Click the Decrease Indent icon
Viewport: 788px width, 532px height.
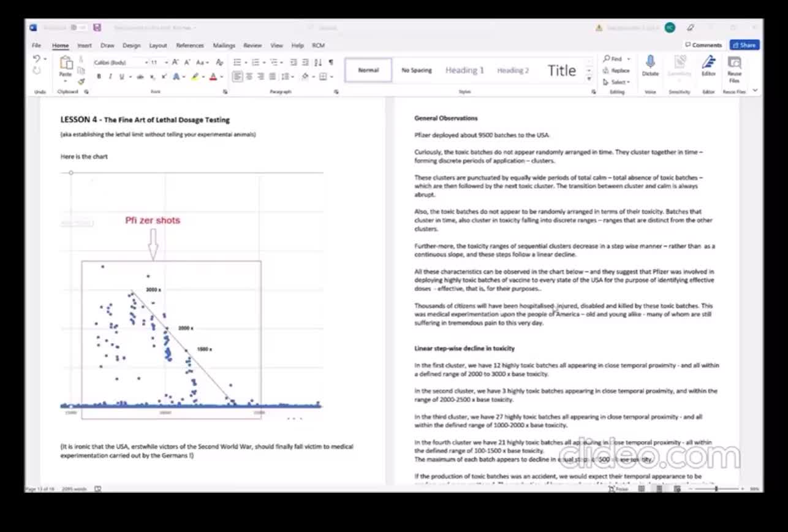tap(294, 62)
